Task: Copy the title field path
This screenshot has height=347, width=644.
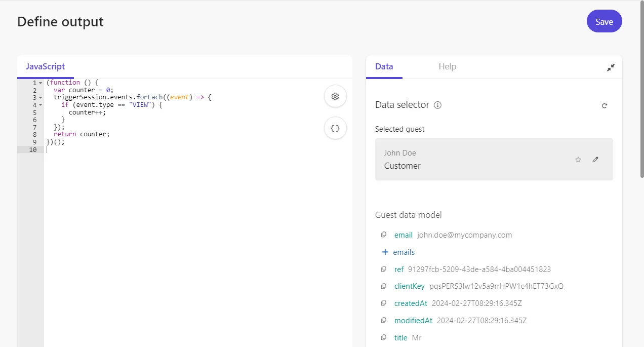Action: tap(384, 337)
